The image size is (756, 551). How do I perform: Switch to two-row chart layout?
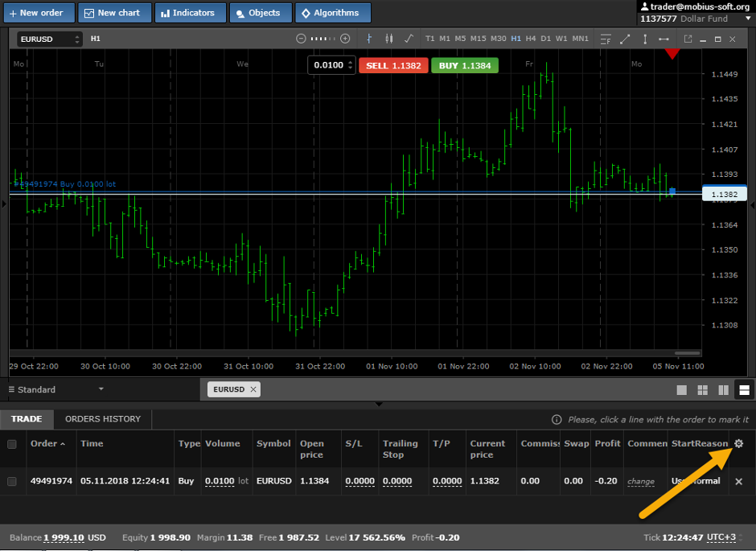click(x=745, y=390)
